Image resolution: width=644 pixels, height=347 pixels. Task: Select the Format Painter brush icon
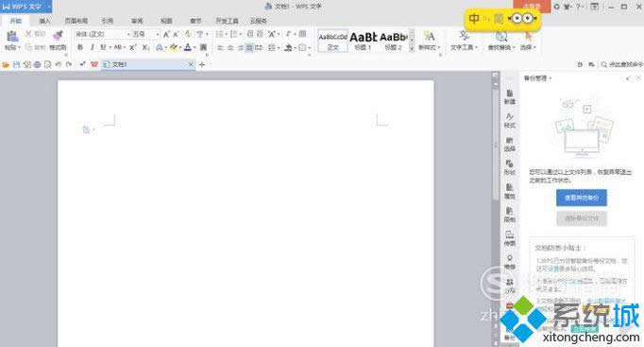click(x=58, y=36)
